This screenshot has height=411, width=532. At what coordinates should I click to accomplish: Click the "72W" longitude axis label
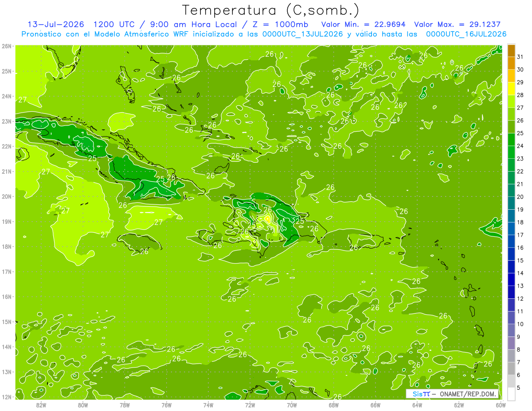(x=250, y=405)
